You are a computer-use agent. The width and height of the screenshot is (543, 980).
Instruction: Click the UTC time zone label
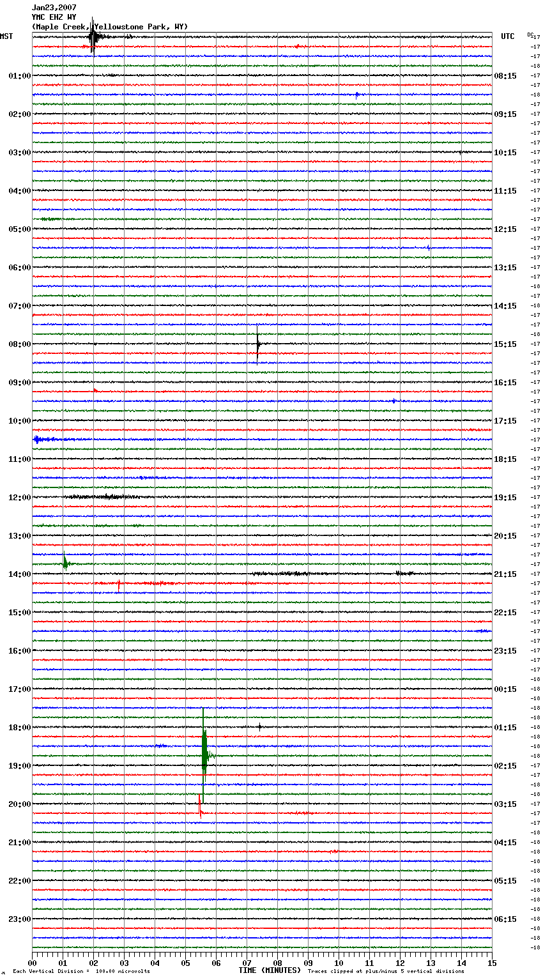pyautogui.click(x=508, y=36)
